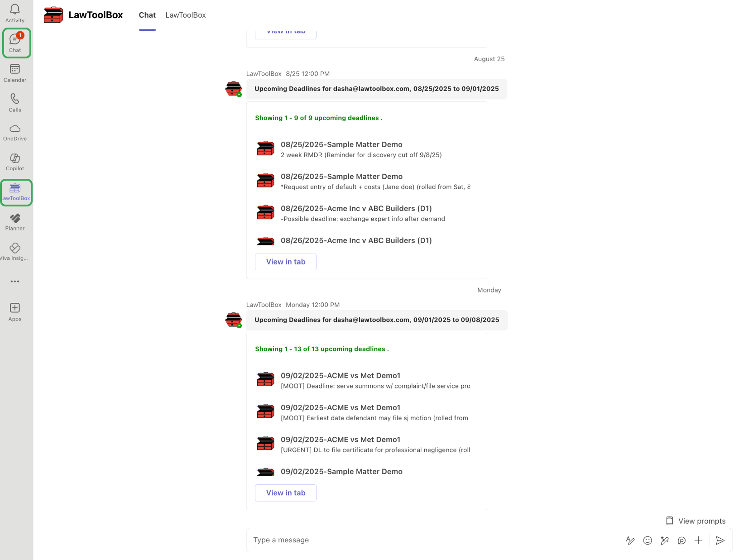Launch Copilot from the sidebar
739x560 pixels.
[x=15, y=162]
